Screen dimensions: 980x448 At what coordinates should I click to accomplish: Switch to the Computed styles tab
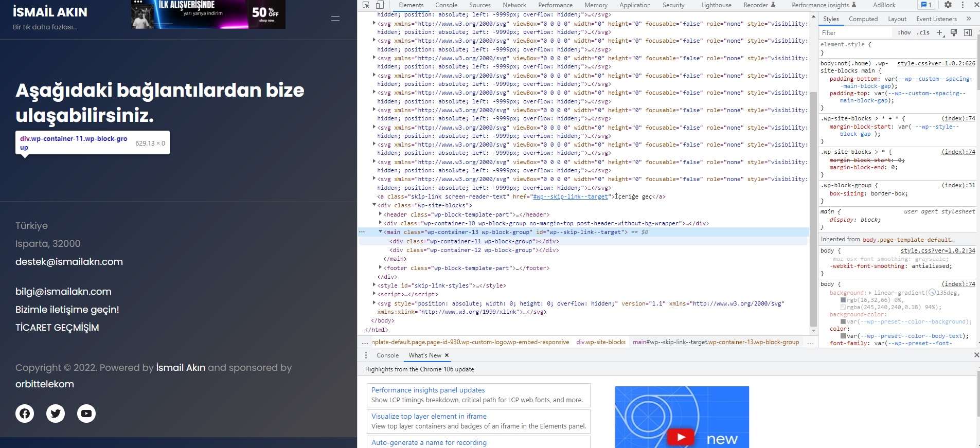(x=863, y=19)
